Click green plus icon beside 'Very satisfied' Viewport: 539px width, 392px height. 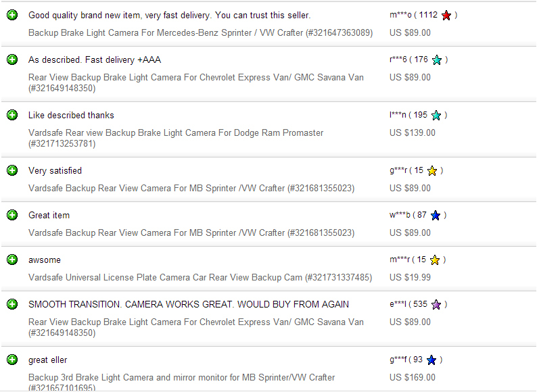coord(12,170)
